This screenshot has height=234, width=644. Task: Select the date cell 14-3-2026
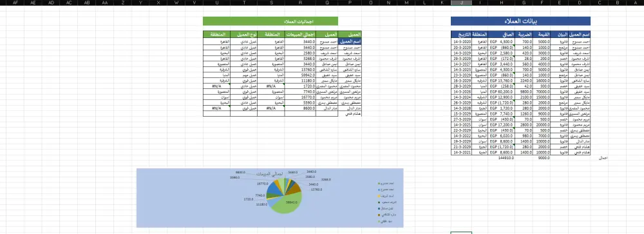coord(462,92)
